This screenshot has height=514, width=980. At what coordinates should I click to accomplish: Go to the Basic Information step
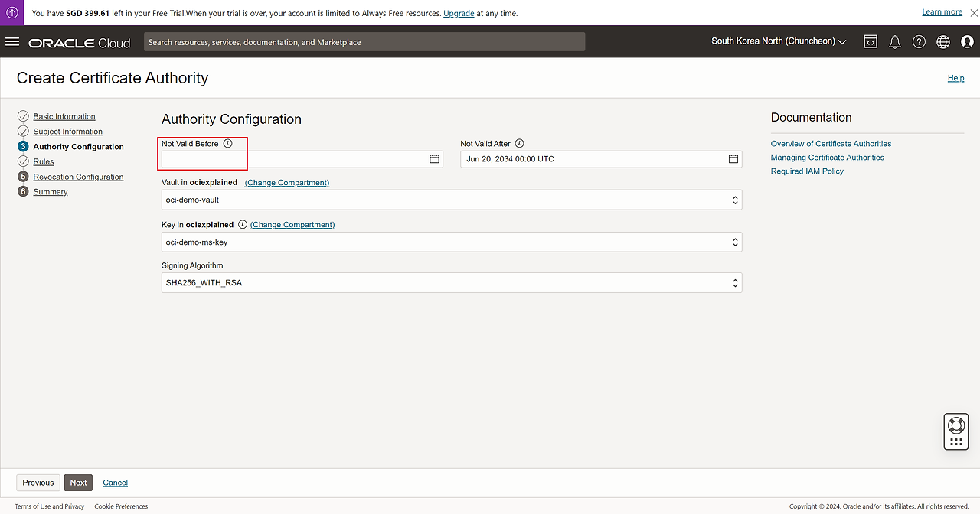(64, 116)
